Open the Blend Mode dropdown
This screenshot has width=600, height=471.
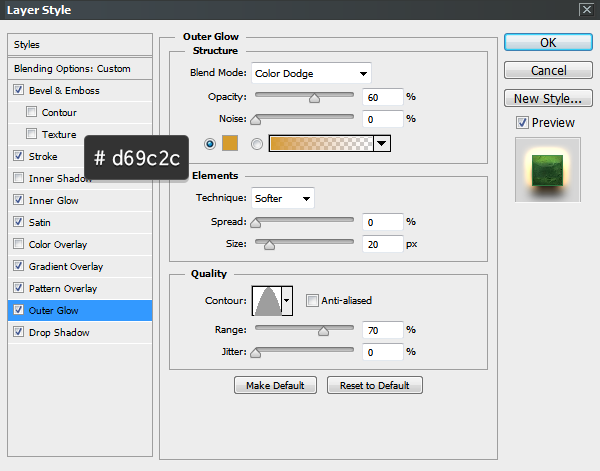tap(310, 73)
